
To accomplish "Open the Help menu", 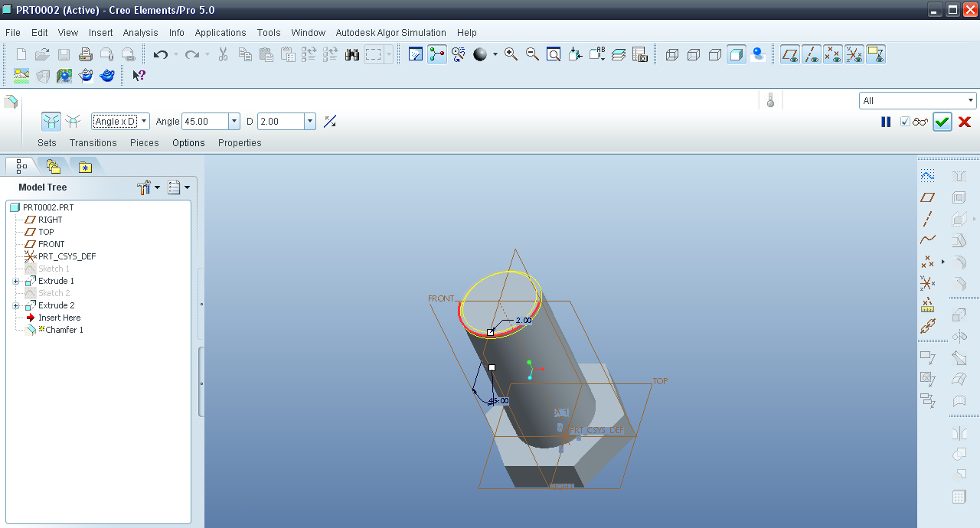I will tap(467, 32).
